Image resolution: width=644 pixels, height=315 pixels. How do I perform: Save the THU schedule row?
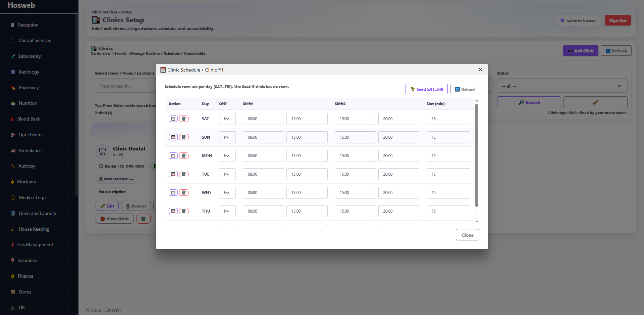[173, 211]
